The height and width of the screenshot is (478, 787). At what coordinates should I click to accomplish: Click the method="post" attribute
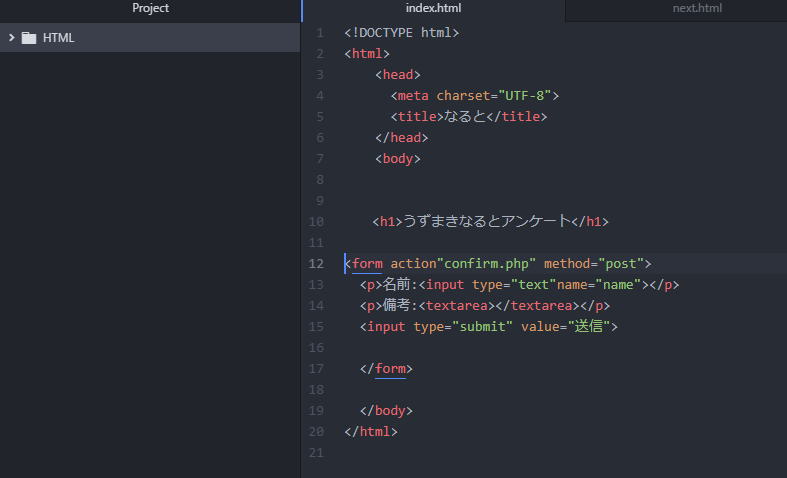pos(594,264)
